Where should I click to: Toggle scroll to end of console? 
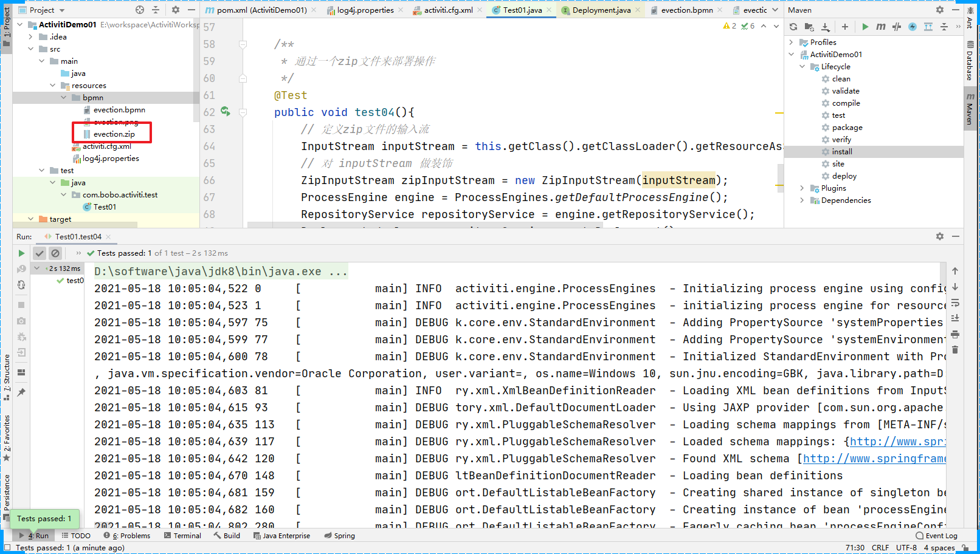pyautogui.click(x=955, y=318)
